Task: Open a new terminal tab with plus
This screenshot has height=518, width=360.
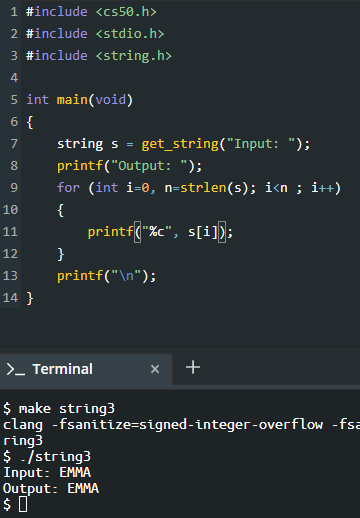Action: [193, 367]
